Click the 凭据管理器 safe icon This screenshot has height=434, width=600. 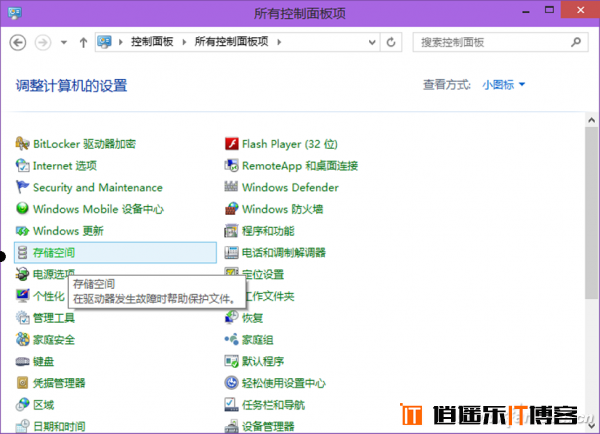tap(22, 383)
